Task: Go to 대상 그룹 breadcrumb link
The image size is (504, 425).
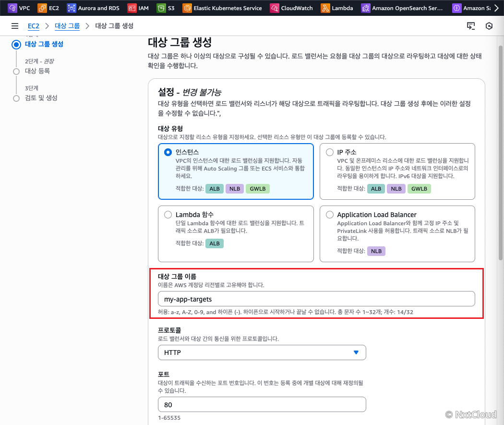Action: (x=67, y=26)
